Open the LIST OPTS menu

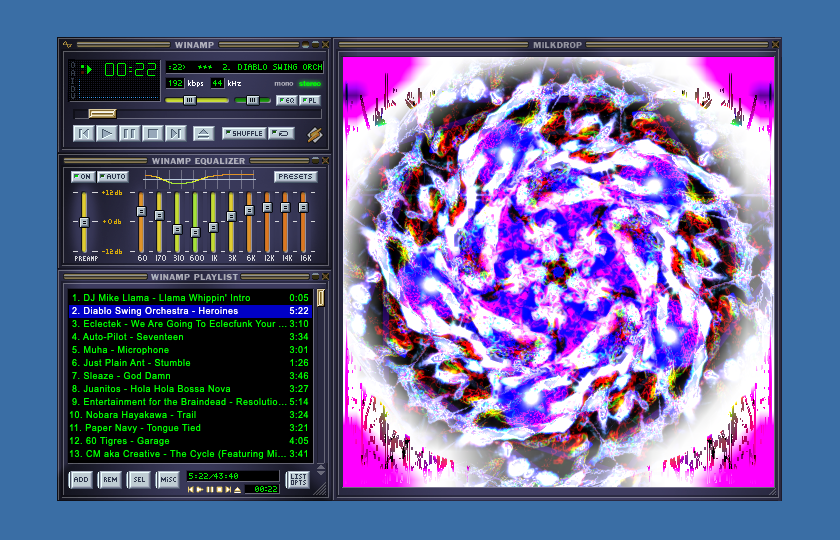298,479
